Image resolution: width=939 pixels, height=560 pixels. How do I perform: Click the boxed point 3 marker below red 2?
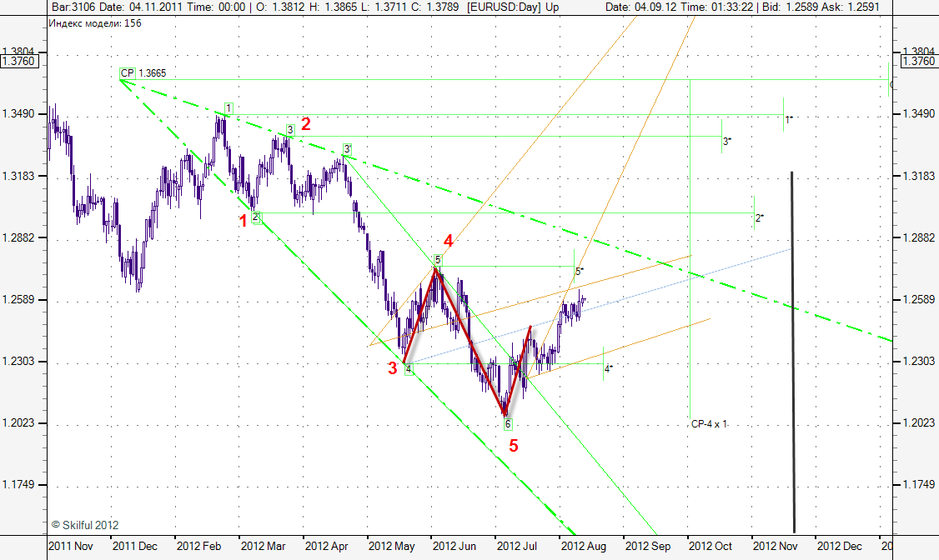tap(290, 129)
